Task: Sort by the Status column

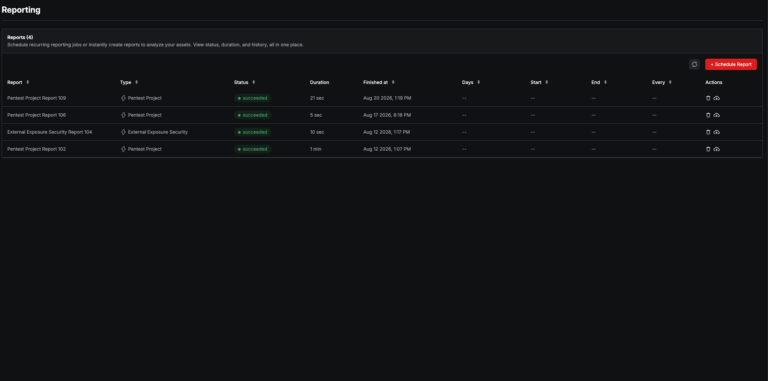Action: click(x=253, y=82)
